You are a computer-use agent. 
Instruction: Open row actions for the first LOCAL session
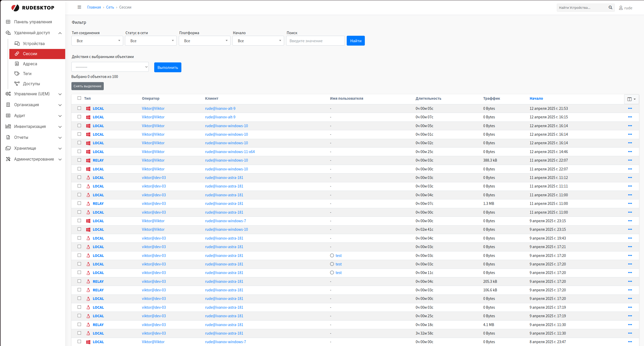tap(630, 108)
